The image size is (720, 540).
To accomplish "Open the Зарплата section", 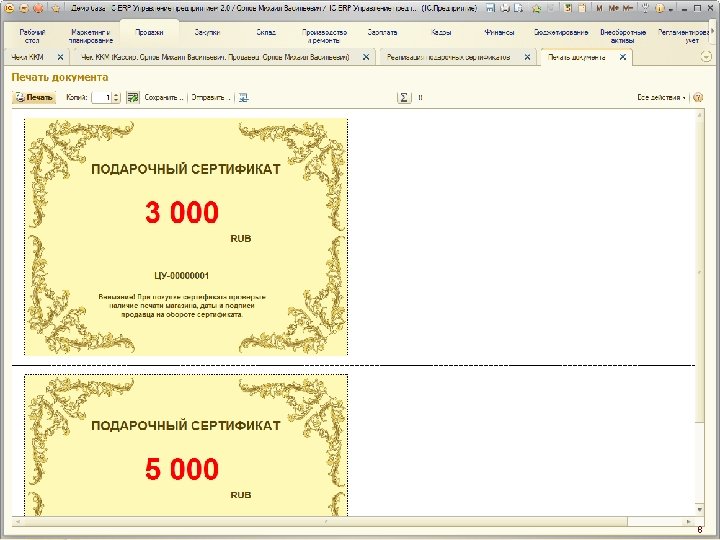I will click(x=382, y=33).
